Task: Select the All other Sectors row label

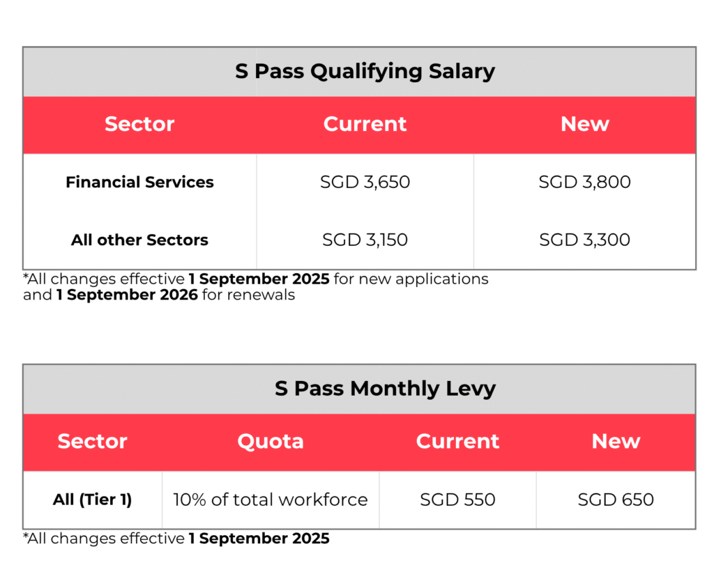Action: pos(139,240)
